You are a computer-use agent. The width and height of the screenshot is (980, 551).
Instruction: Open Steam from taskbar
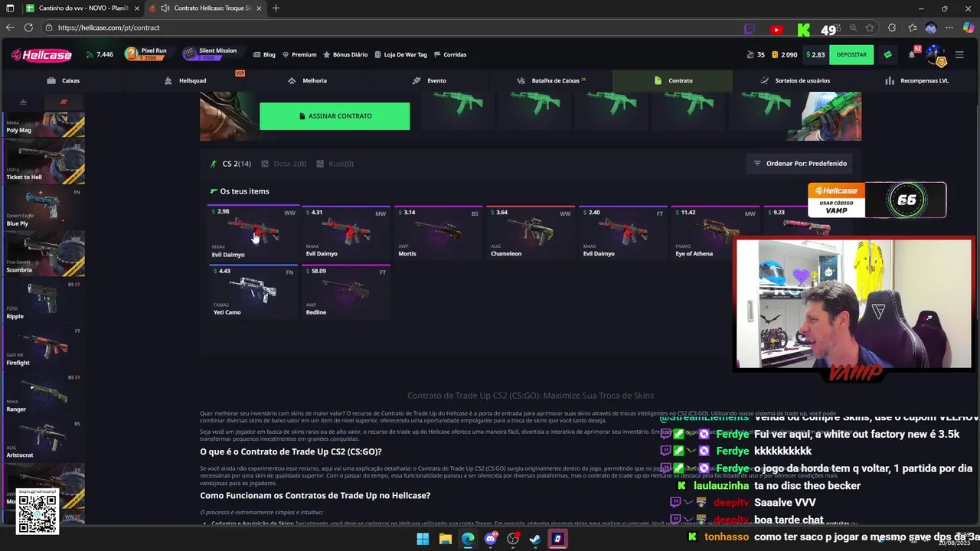pos(535,539)
